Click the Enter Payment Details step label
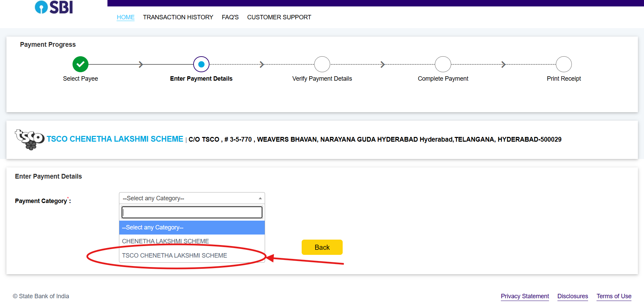 point(201,79)
